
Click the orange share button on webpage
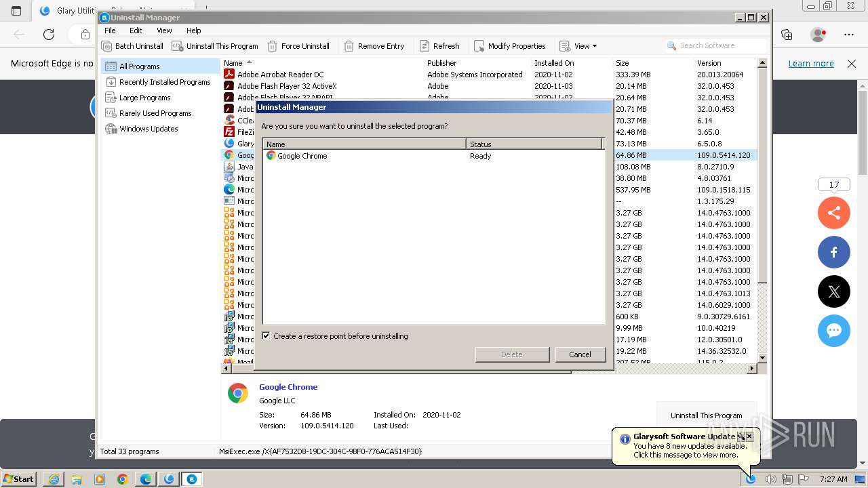pos(834,213)
